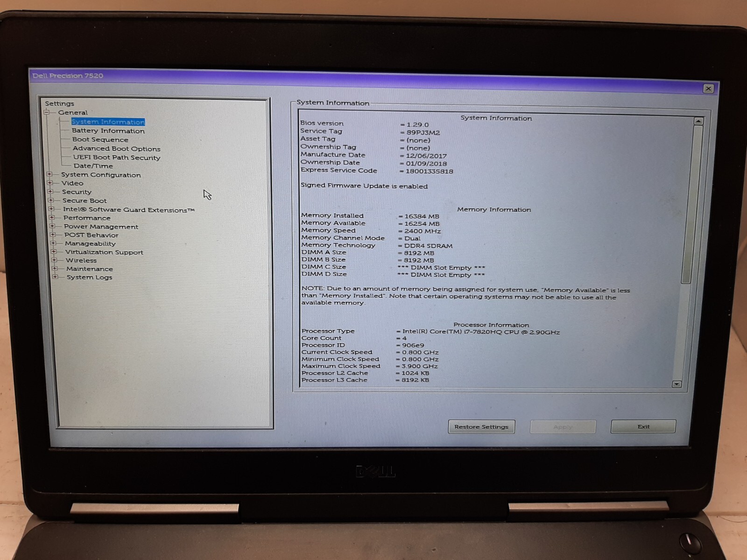Collapse the General tree node
This screenshot has height=560, width=747.
click(47, 112)
